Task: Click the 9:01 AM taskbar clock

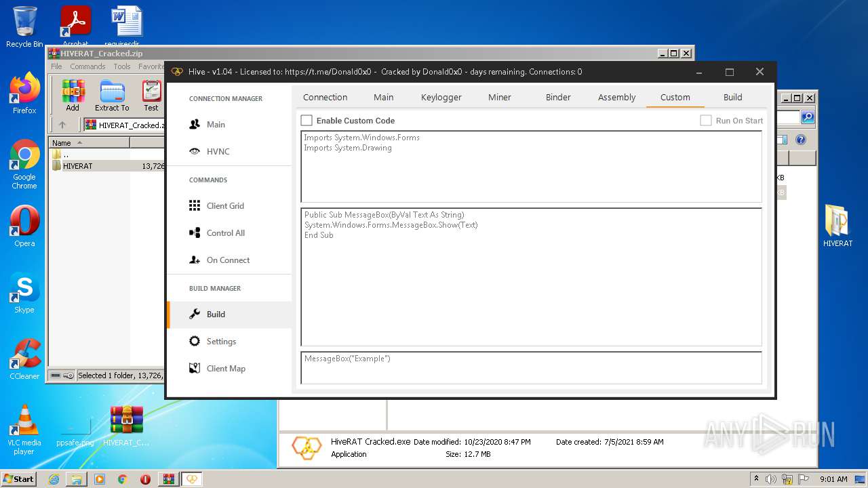Action: coord(833,479)
